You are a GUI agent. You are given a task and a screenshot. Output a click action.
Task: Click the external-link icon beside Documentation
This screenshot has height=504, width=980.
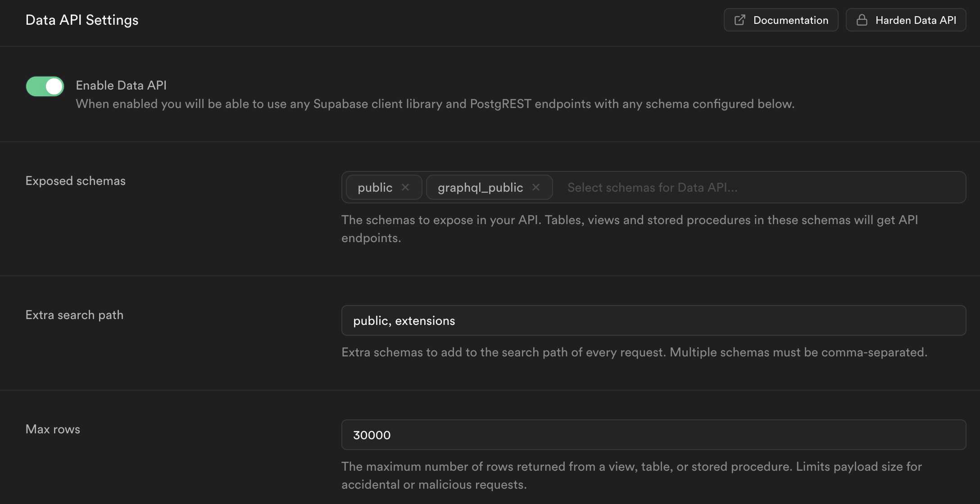[740, 20]
